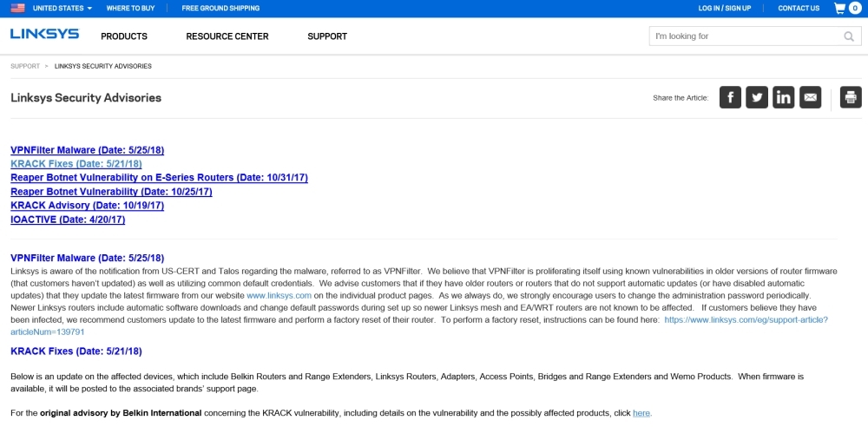This screenshot has height=427, width=868.
Task: Open the Support menu
Action: [x=327, y=36]
